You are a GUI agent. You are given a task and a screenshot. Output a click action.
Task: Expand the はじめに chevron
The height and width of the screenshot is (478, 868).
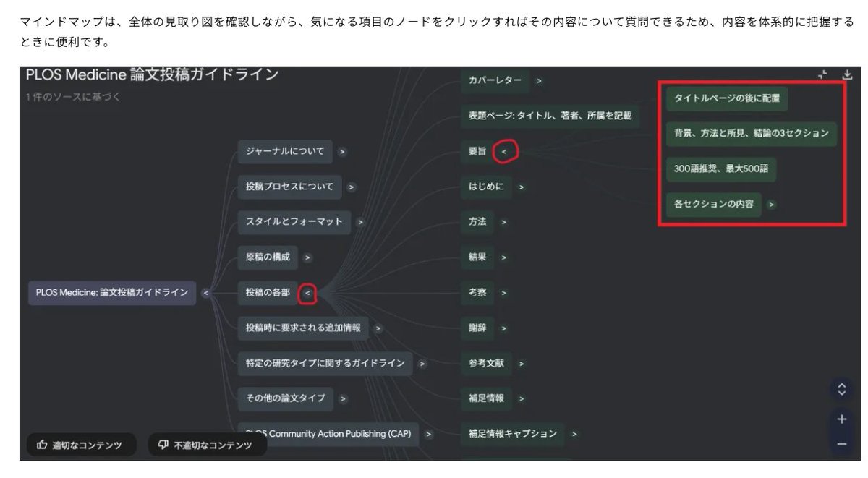coord(521,187)
